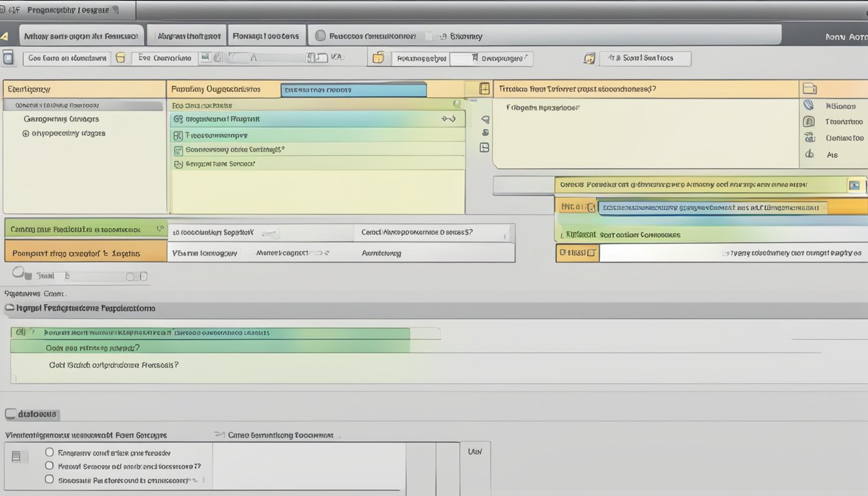Image resolution: width=868 pixels, height=496 pixels.
Task: Select the 'ohyopeoutiny dogers' radio option
Action: click(x=26, y=134)
